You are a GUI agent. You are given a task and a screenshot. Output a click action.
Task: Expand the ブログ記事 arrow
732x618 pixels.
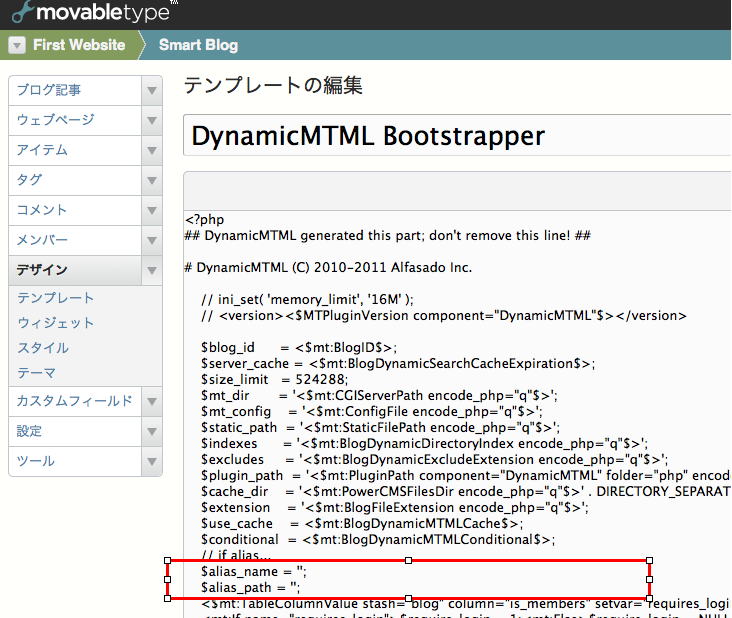(x=152, y=90)
